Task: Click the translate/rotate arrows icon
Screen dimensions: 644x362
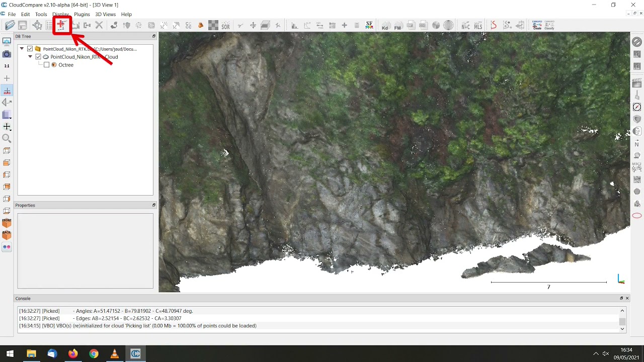Action: tap(253, 25)
